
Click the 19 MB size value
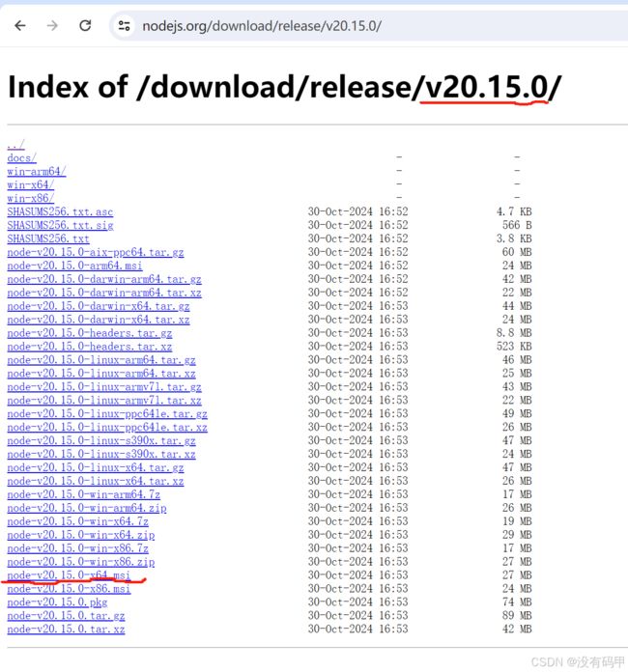tap(517, 521)
